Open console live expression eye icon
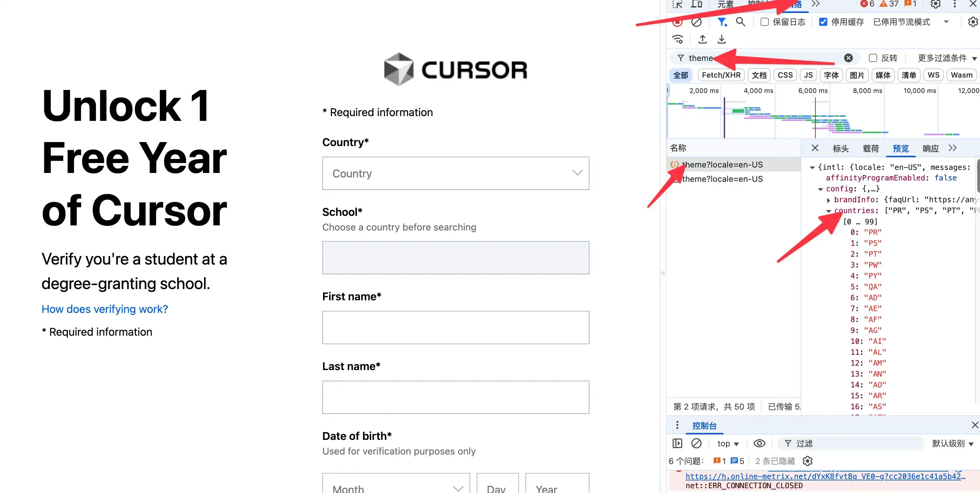The image size is (980, 493). coord(759,443)
